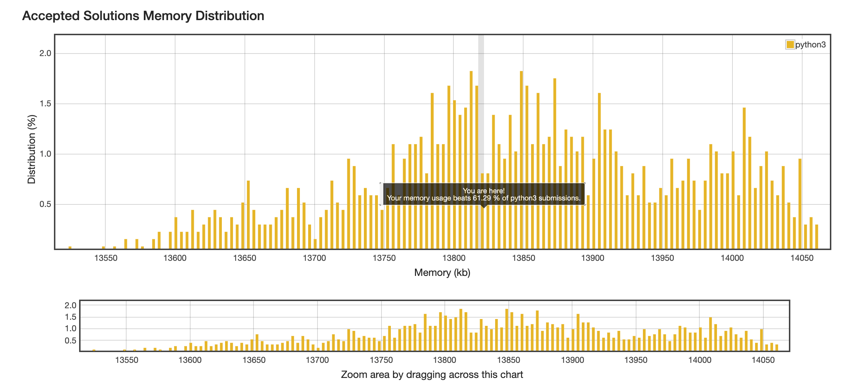Click the 13950 tick on the overview chart
868x388 pixels.
pos(636,360)
